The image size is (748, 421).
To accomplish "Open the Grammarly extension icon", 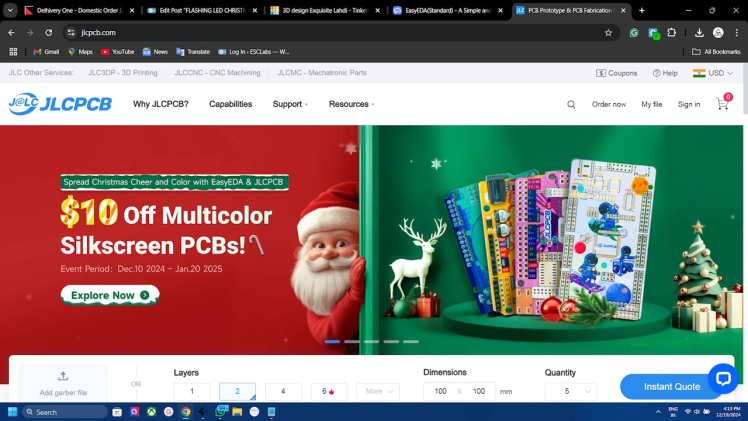I will pos(634,32).
